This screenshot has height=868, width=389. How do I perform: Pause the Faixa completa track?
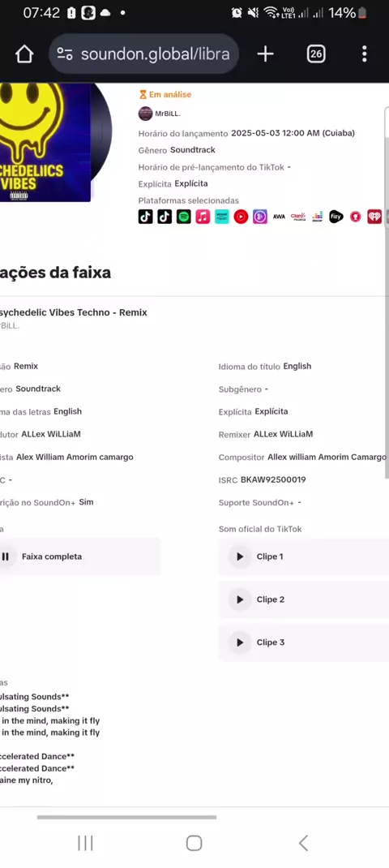point(6,556)
